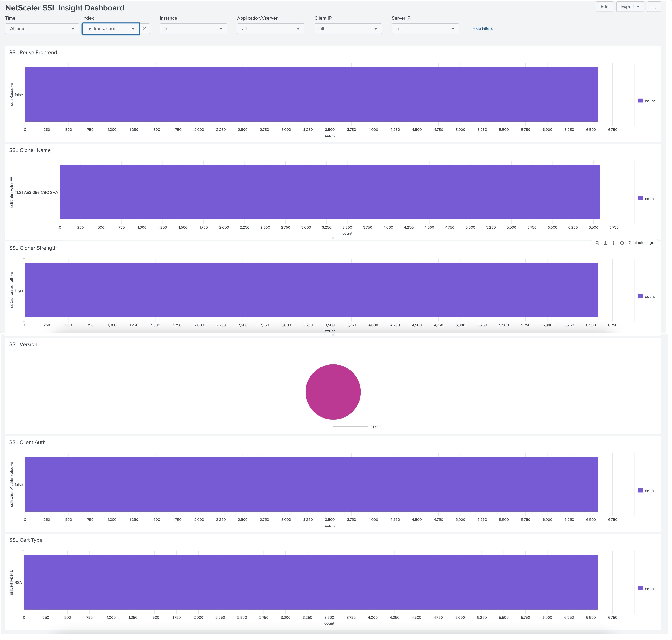Refresh the SSL Cipher Strength panel
Viewport: 672px width, 640px height.
pos(622,243)
